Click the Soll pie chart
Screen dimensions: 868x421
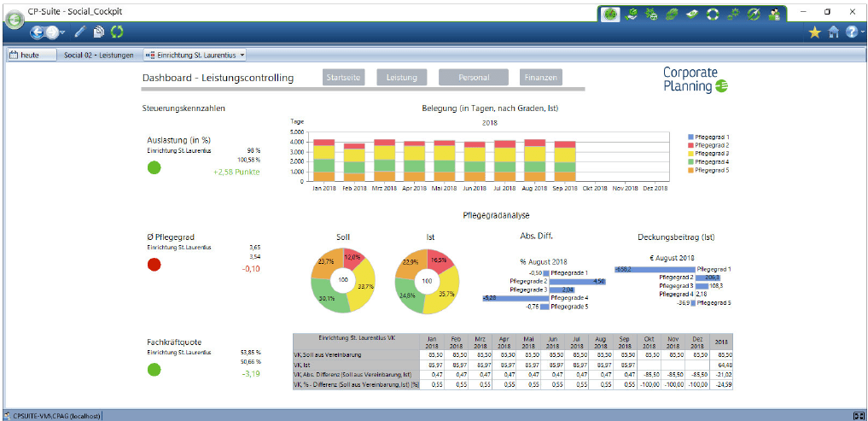343,280
